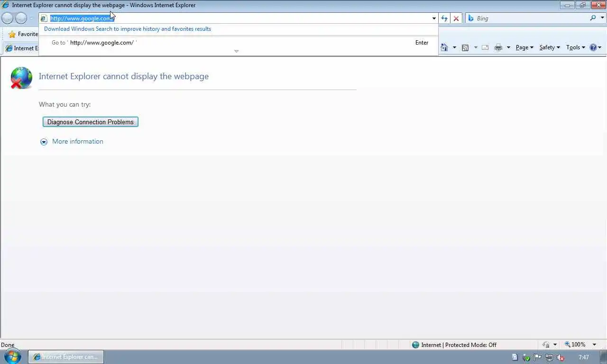Click the muted volume speaker tray icon

coord(561,357)
